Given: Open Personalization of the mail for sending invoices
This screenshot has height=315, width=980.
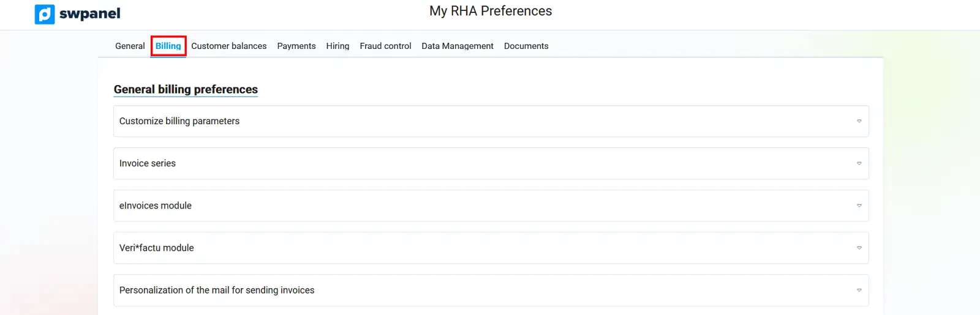Looking at the screenshot, I should (217, 290).
